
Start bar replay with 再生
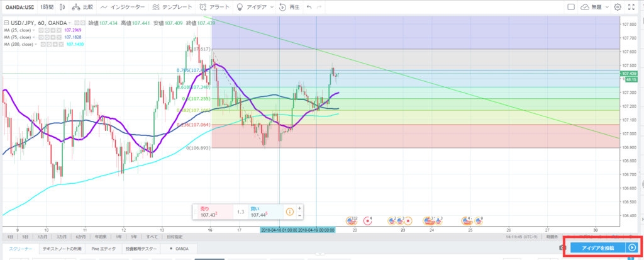tap(289, 7)
